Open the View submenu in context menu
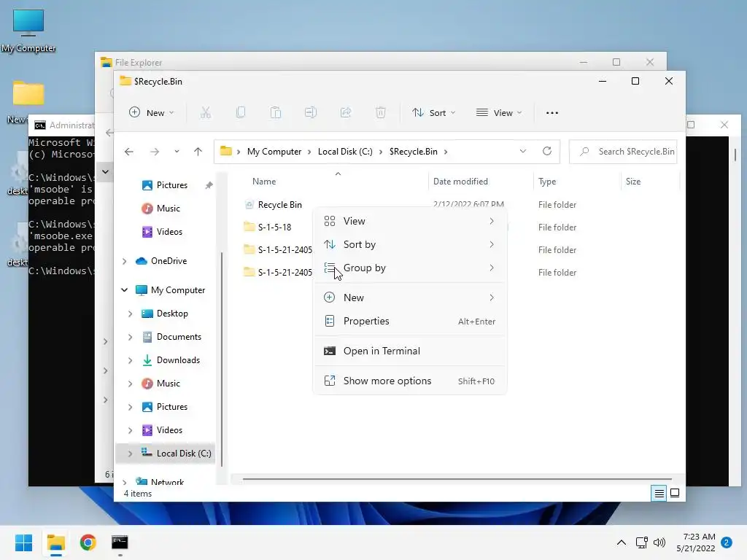Viewport: 747px width, 560px height. (x=410, y=221)
